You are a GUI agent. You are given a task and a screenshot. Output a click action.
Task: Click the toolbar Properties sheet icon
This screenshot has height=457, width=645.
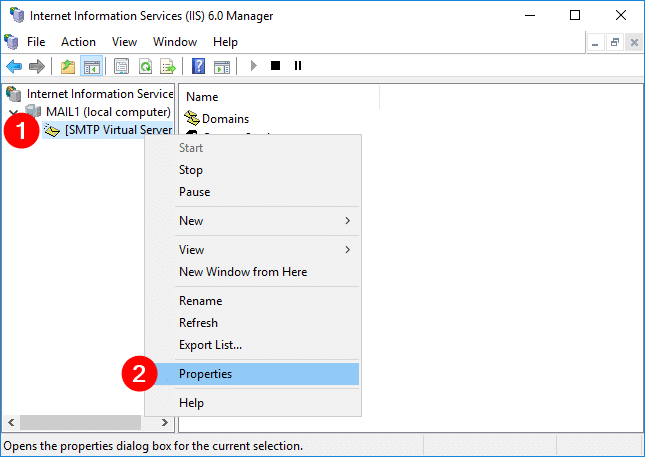(121, 66)
